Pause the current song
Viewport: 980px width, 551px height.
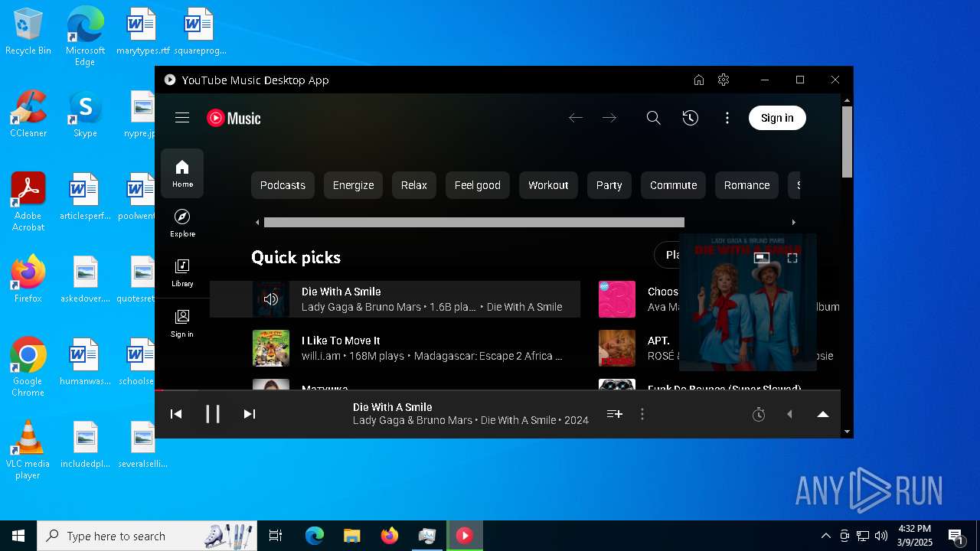[213, 414]
